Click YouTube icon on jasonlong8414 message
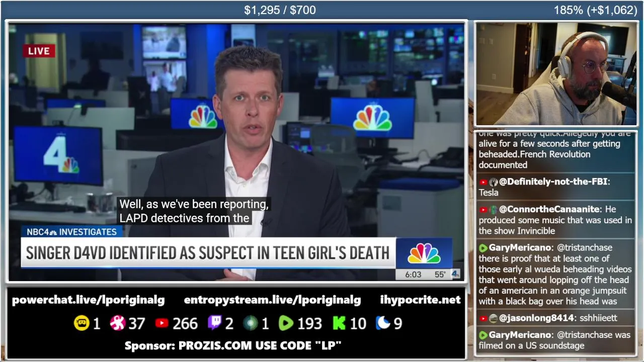 [x=483, y=318]
